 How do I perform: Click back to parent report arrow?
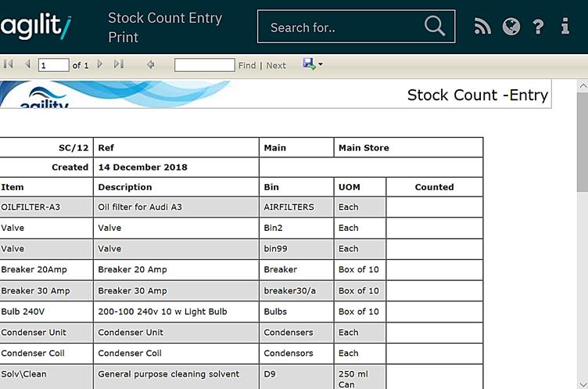point(150,65)
